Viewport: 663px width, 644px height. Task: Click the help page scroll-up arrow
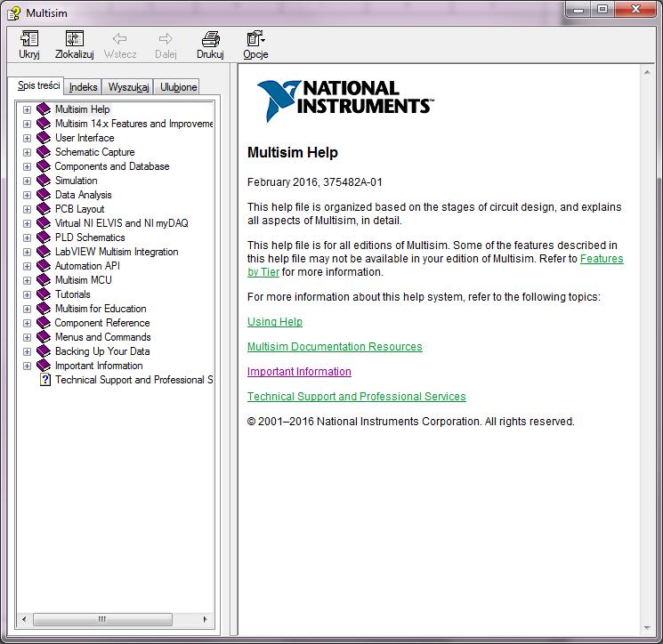(x=647, y=73)
